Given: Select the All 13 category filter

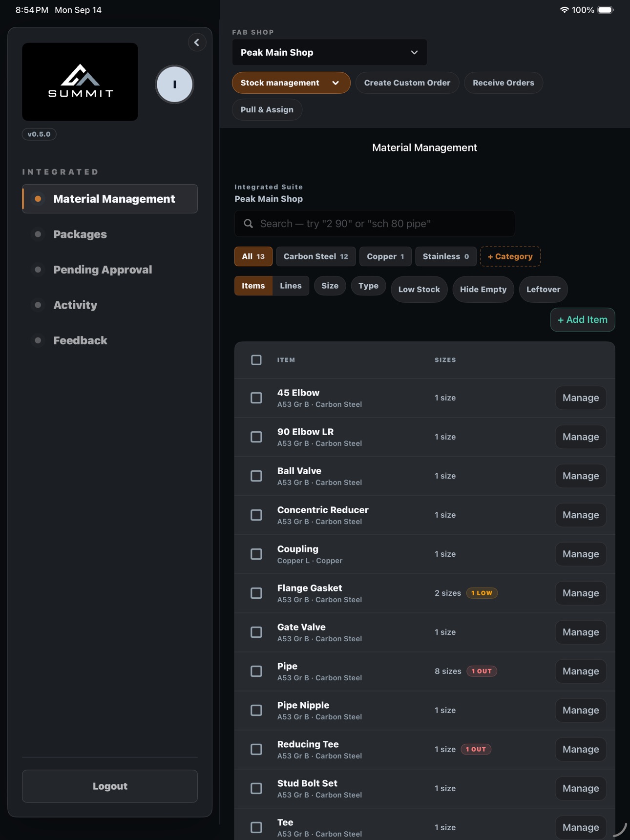Looking at the screenshot, I should (253, 256).
